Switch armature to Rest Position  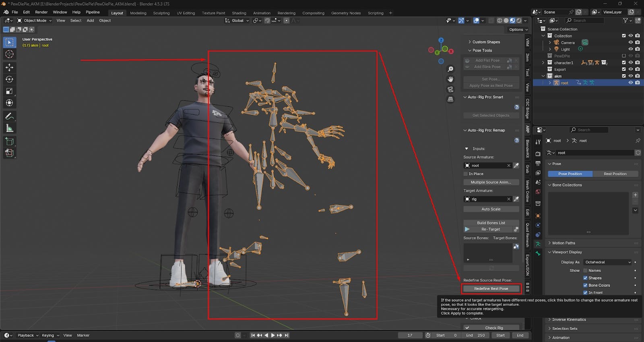(615, 174)
